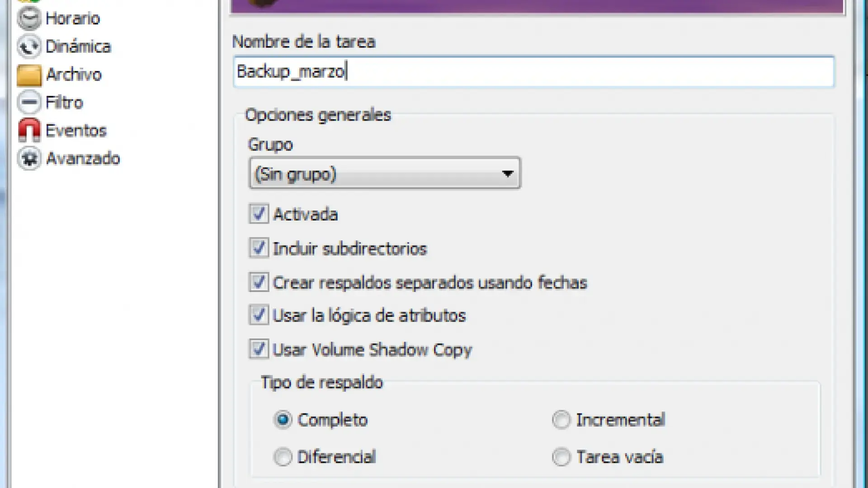
Task: Select the Dinámica arrows icon
Action: pyautogui.click(x=29, y=47)
